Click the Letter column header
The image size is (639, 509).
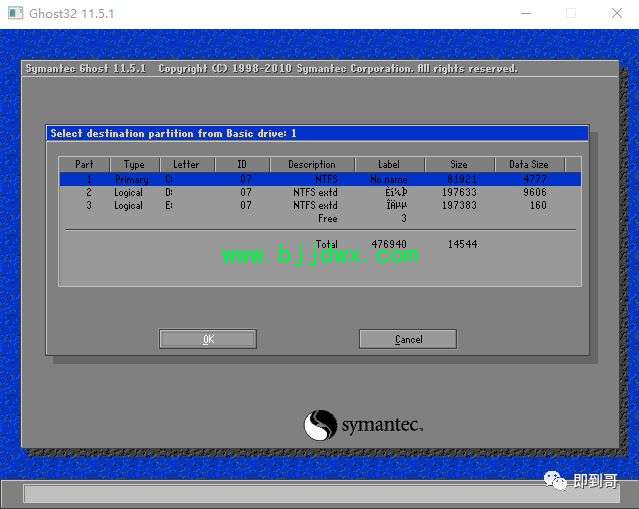(x=187, y=164)
